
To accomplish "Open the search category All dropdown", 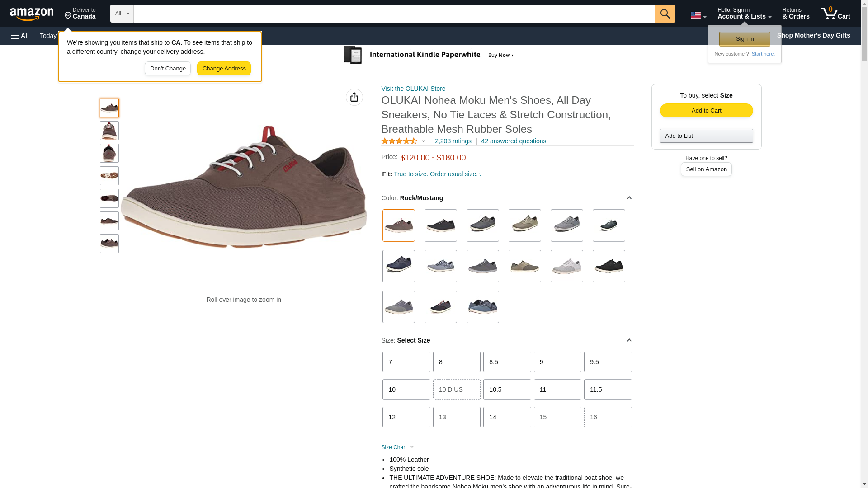I will (122, 14).
